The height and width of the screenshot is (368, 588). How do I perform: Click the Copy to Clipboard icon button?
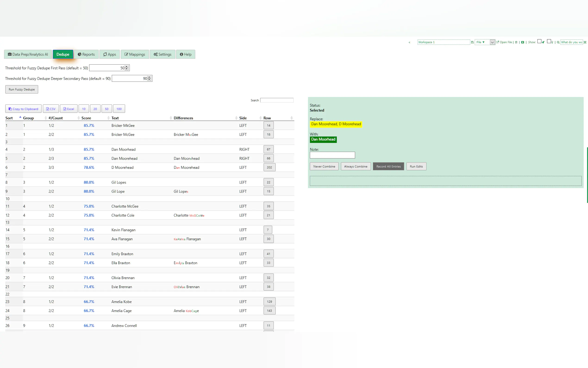(23, 109)
